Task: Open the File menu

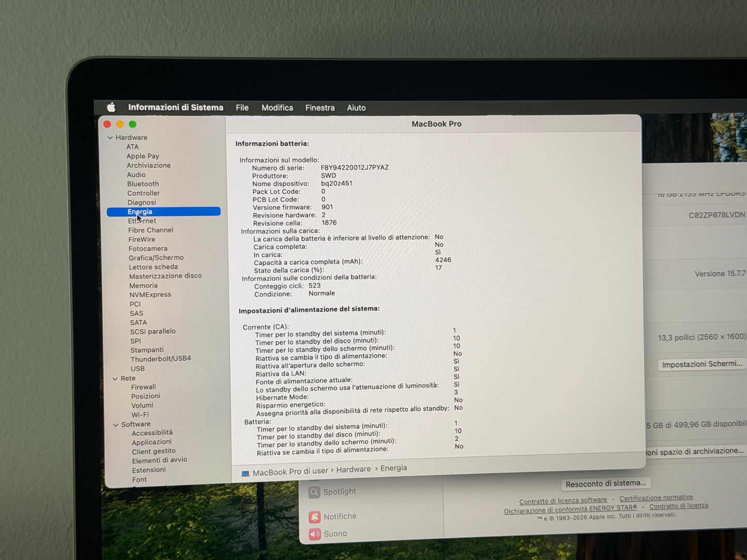Action: [242, 108]
